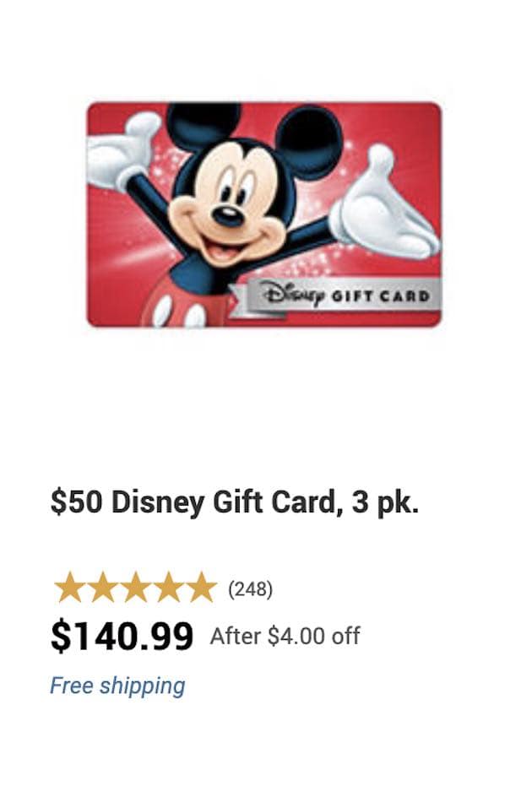532x797 pixels.
Task: Open the (248) reviews count
Action: coord(250,589)
